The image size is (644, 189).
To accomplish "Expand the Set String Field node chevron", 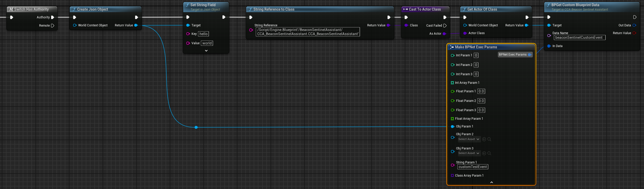I will click(x=206, y=51).
